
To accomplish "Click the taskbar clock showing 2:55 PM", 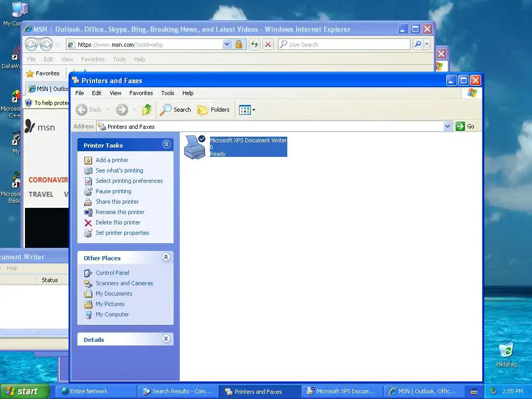I will pyautogui.click(x=513, y=392).
